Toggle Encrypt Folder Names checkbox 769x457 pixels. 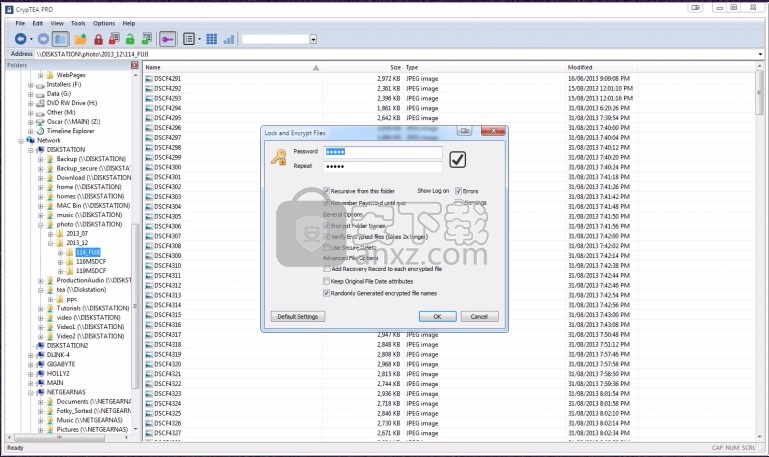[327, 226]
